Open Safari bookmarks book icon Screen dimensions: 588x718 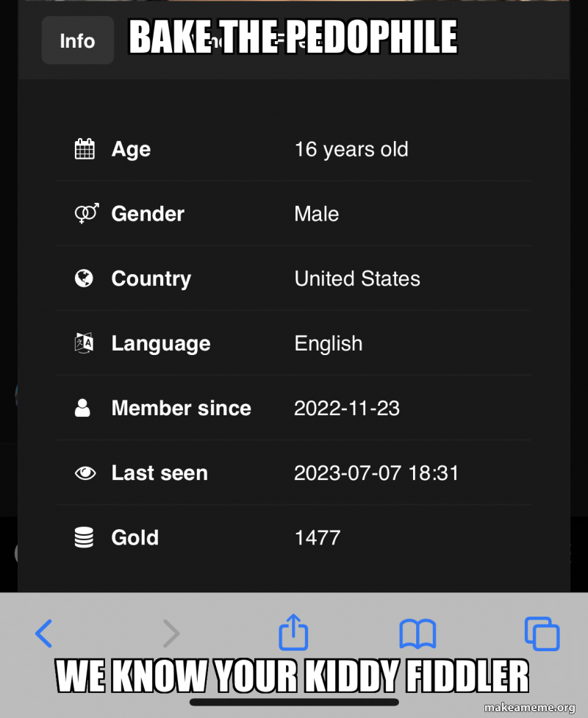coord(417,633)
